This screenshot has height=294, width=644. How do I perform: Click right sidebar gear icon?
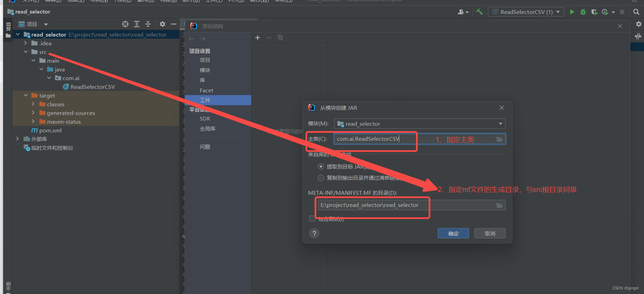coord(638,24)
